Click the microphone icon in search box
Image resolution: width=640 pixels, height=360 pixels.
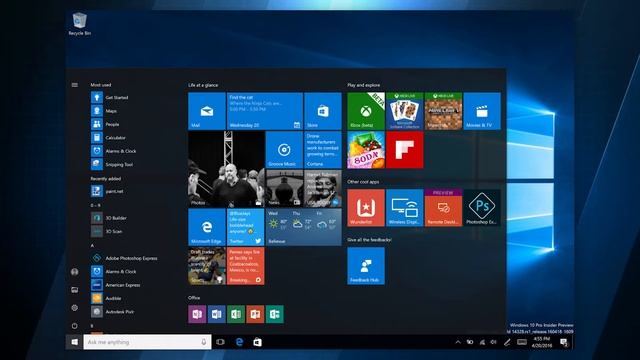coord(204,342)
